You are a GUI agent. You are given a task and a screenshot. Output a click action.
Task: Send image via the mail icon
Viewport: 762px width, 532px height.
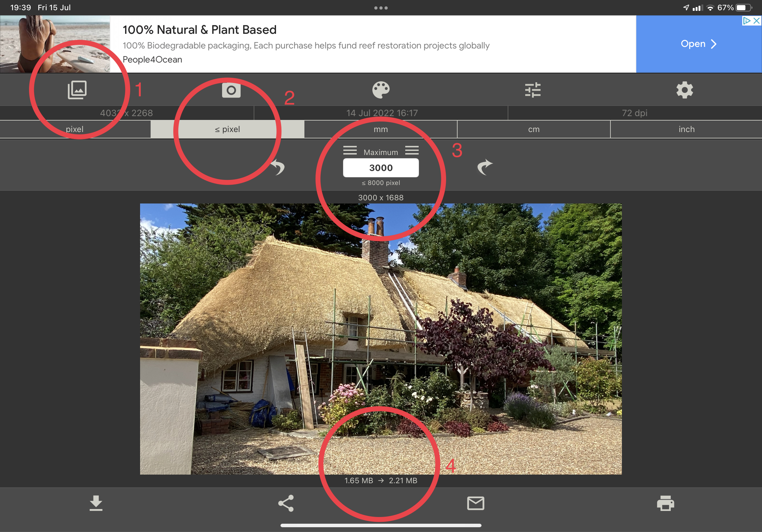(x=475, y=503)
